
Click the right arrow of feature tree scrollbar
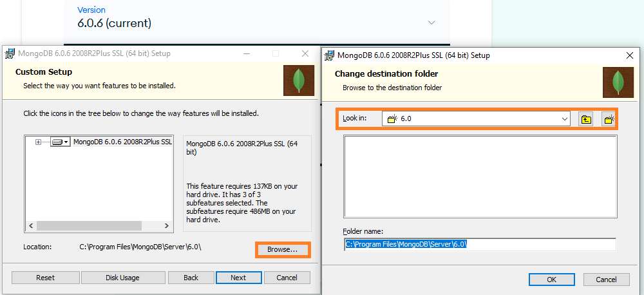coord(166,225)
